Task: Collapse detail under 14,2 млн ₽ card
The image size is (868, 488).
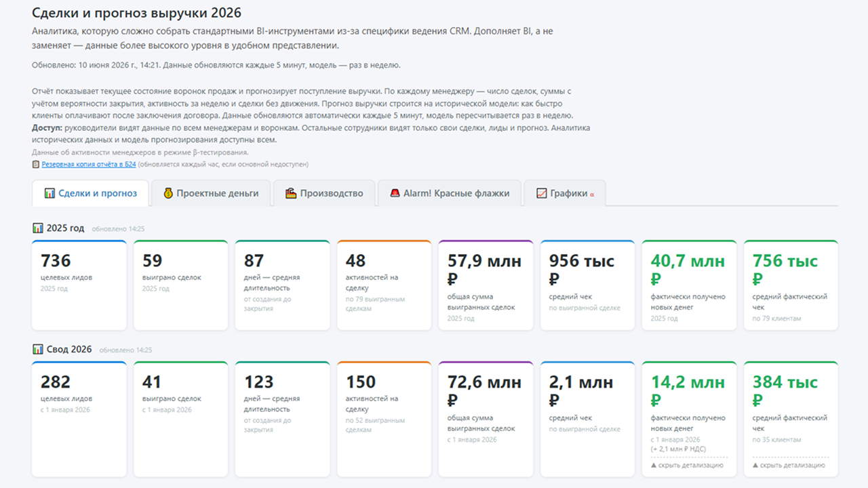Action: [687, 465]
